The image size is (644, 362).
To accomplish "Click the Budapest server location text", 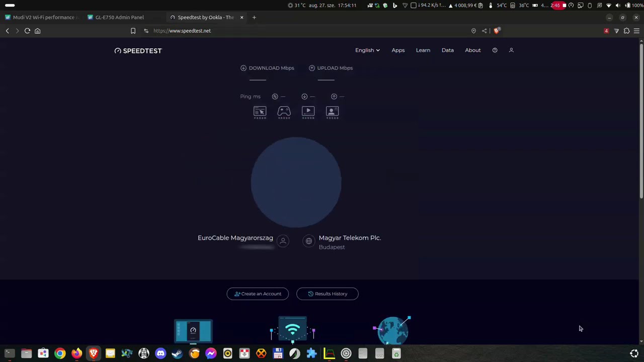I will click(332, 247).
